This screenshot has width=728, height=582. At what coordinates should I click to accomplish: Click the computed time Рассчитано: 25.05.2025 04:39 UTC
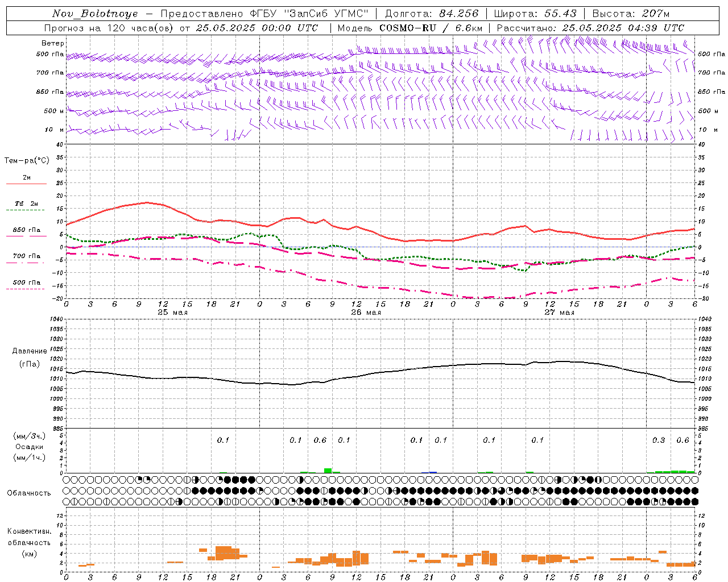[x=590, y=28]
